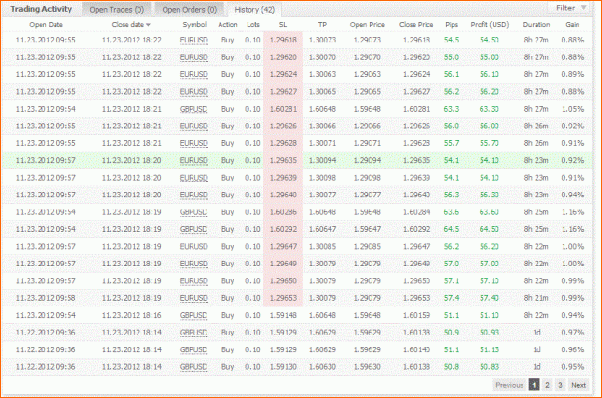
Task: Select the profit value 55.70
Action: point(490,143)
